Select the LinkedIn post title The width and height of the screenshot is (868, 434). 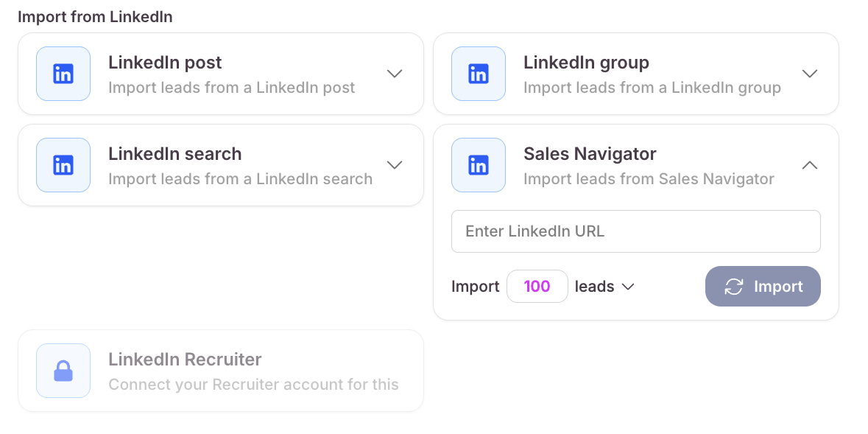(165, 63)
